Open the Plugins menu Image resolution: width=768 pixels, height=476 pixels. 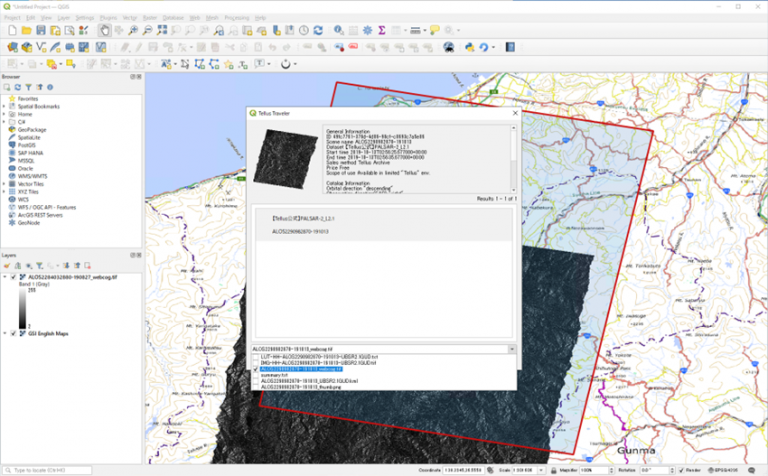108,18
